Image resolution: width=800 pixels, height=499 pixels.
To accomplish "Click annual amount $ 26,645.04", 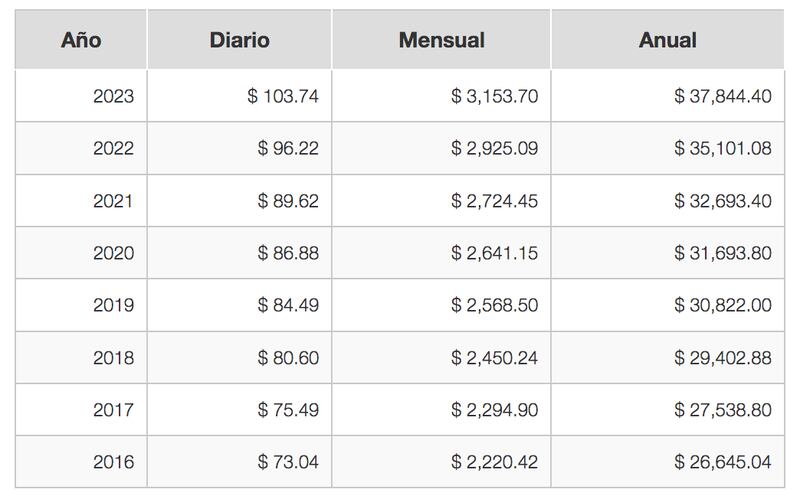I will click(x=722, y=462).
